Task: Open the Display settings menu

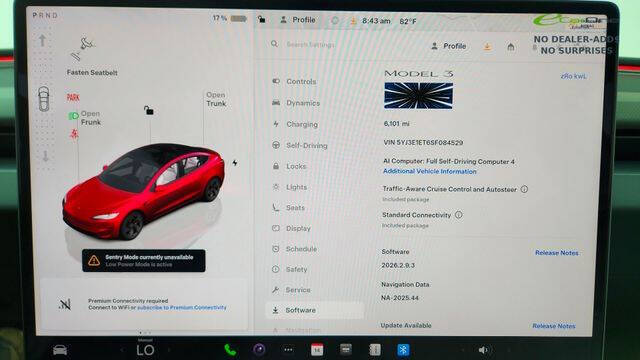Action: tap(291, 228)
